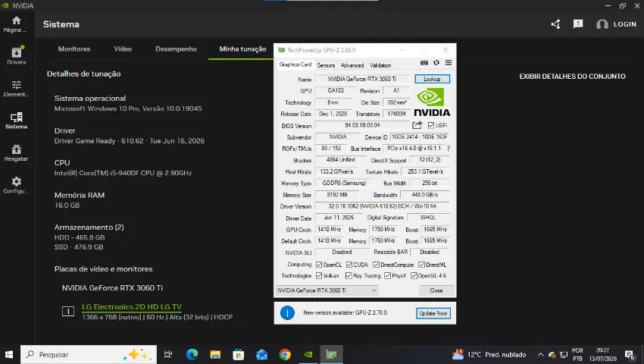
Task: Launch Google Chrome from taskbar
Action: (x=285, y=355)
